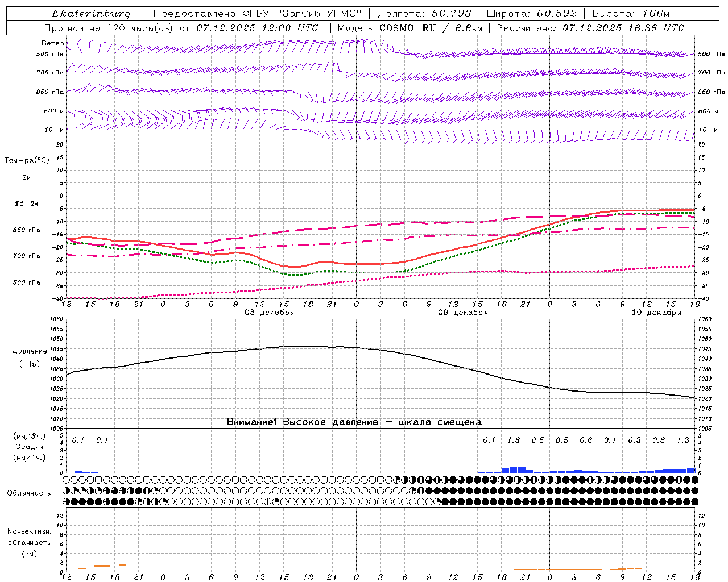This screenshot has height=582, width=728.
Task: Click the Тем-ра(°C) temperature axis label
Action: coord(27,161)
